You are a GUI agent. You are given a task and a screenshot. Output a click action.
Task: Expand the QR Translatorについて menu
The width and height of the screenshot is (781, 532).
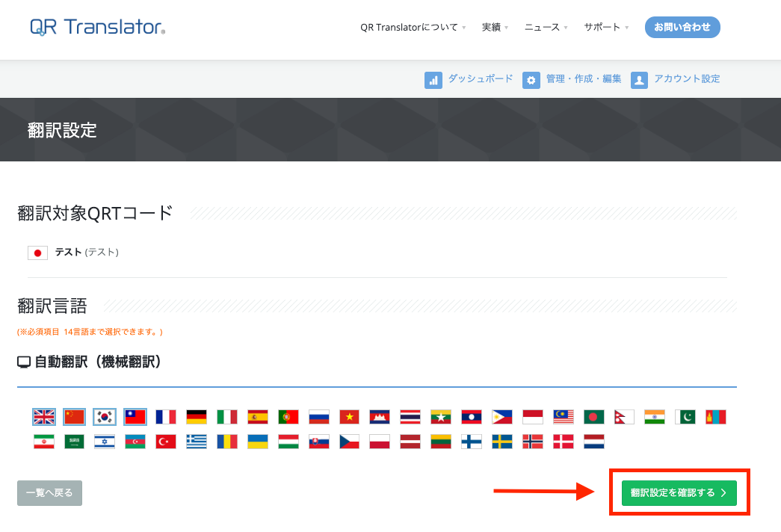click(x=413, y=28)
